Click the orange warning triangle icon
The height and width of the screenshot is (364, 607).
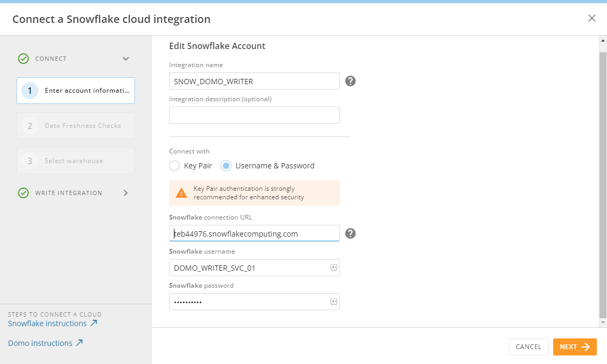(181, 193)
